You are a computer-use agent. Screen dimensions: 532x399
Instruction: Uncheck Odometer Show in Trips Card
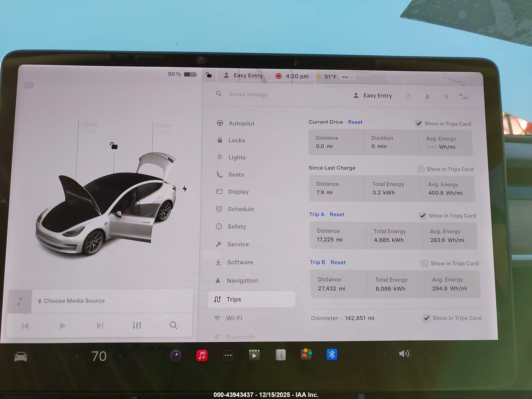(x=427, y=318)
